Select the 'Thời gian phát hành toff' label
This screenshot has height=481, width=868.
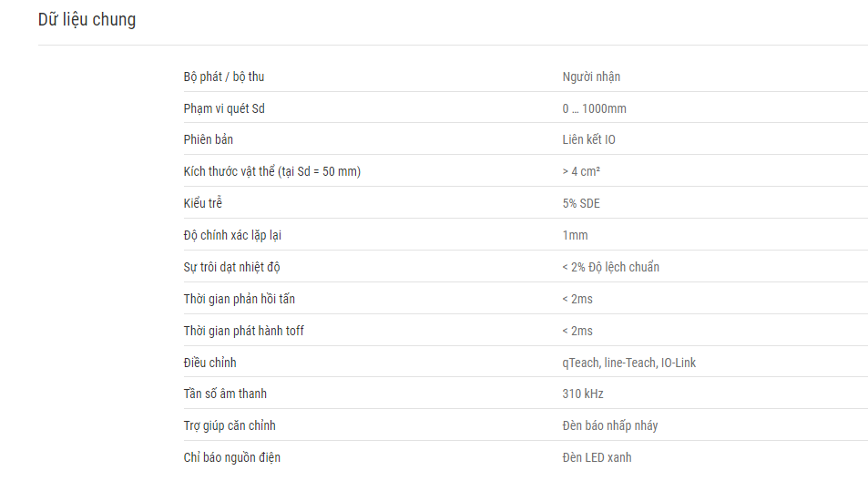click(x=243, y=331)
